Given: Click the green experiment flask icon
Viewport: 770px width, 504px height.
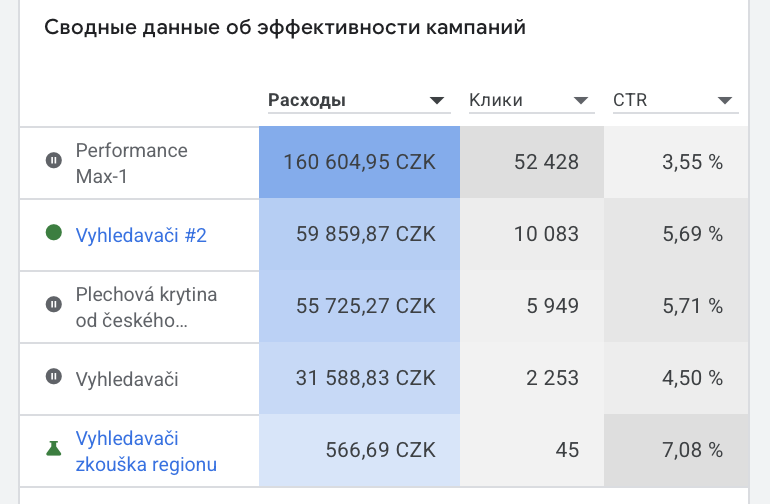Looking at the screenshot, I should [54, 450].
